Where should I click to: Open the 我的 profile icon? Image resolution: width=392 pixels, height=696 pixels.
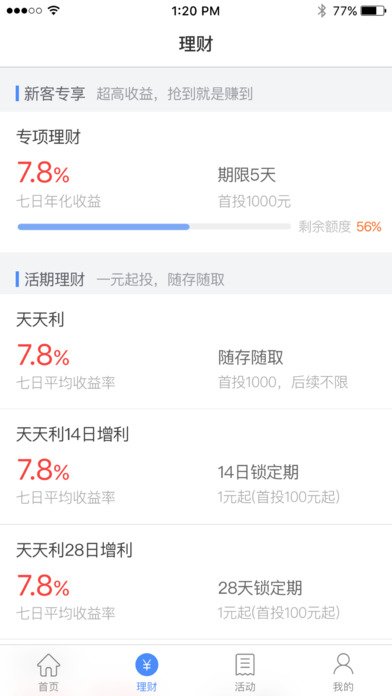click(x=343, y=664)
